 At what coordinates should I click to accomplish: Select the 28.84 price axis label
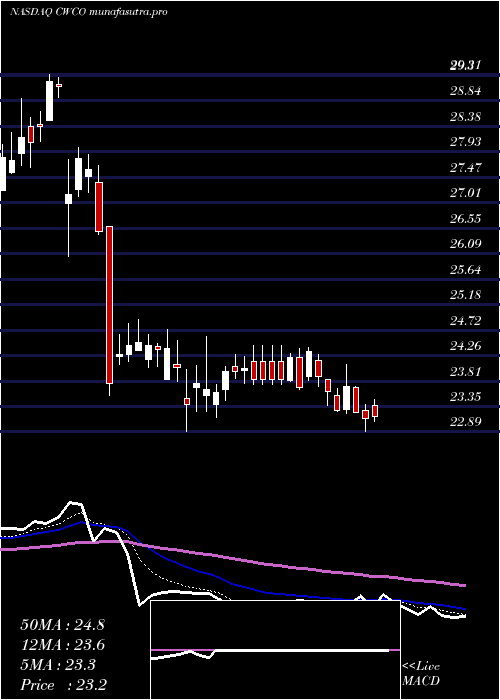coord(466,91)
